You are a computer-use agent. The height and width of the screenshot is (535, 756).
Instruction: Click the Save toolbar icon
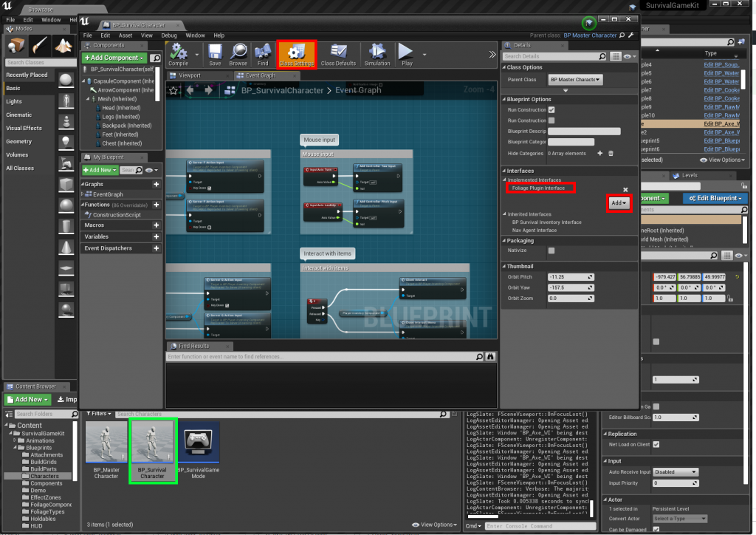pyautogui.click(x=215, y=55)
